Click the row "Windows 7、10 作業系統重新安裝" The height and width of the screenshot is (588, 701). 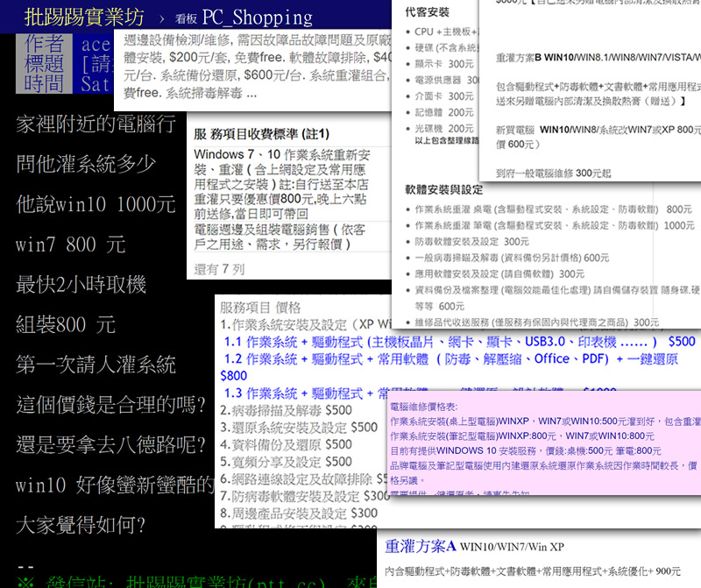(282, 184)
